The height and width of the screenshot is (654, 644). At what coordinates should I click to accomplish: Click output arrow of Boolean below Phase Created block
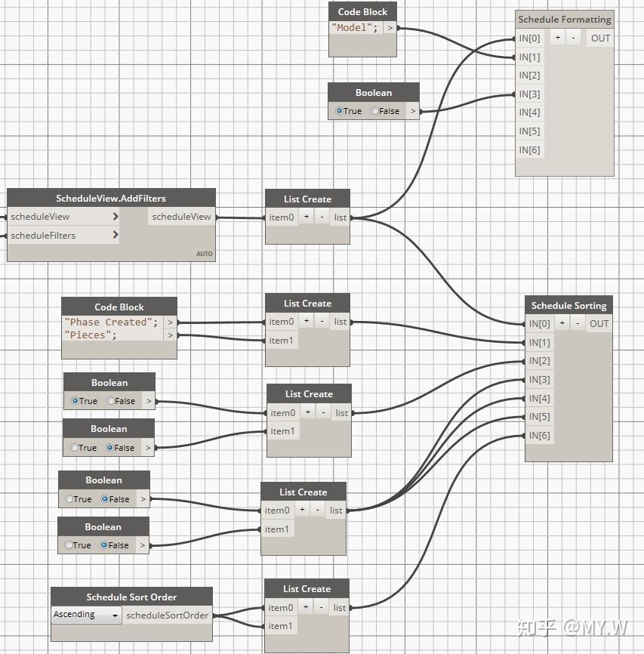pos(149,401)
